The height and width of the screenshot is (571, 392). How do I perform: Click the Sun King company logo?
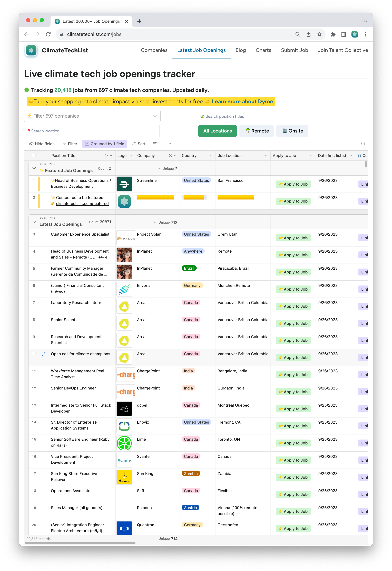(x=124, y=477)
